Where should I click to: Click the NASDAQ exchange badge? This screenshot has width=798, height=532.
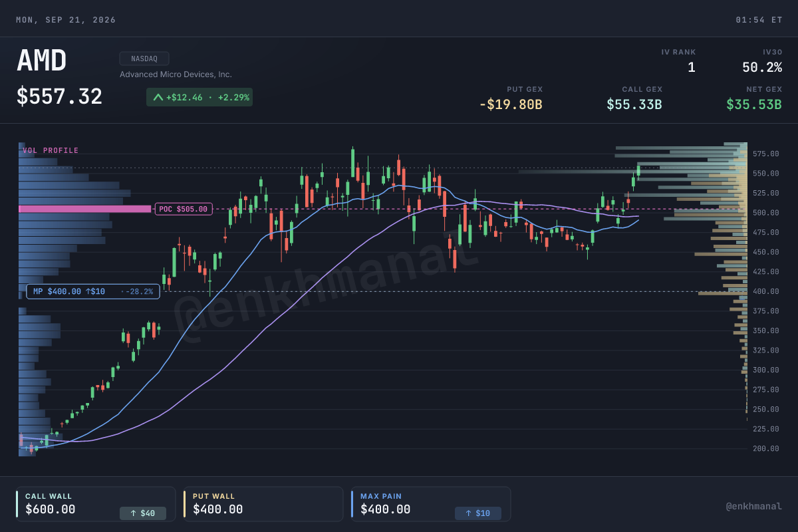(x=144, y=59)
